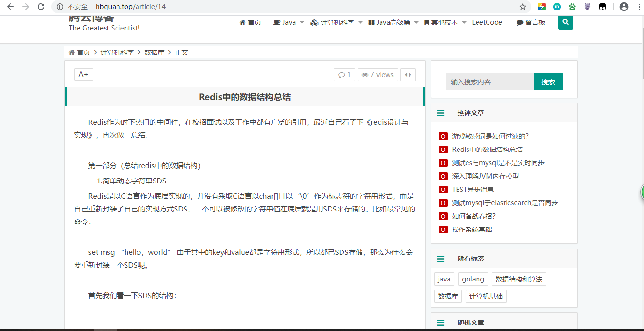This screenshot has width=644, height=331.
Task: Increase font size with A+ button
Action: click(x=83, y=74)
